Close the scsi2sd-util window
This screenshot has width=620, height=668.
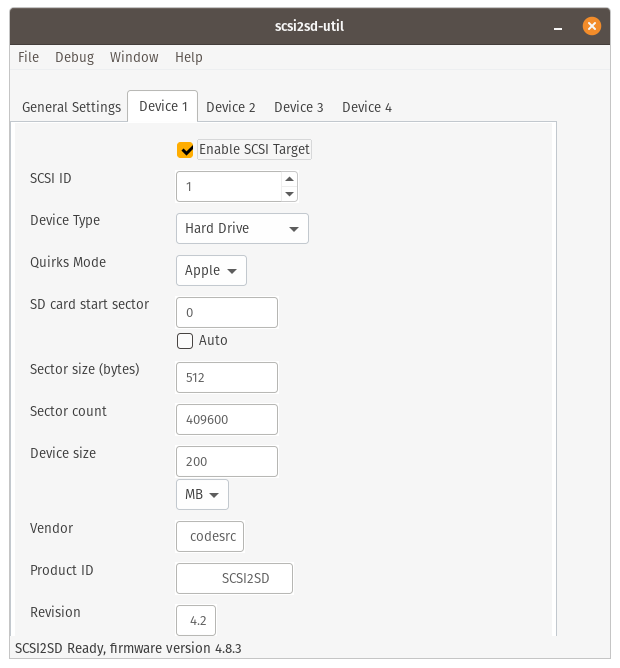click(x=592, y=26)
